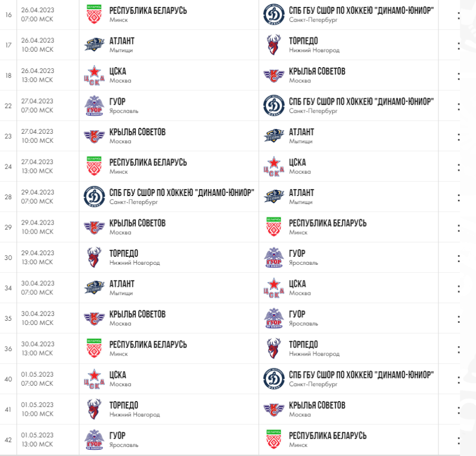Open Torpedo's deer logo in match 17

pos(274,45)
